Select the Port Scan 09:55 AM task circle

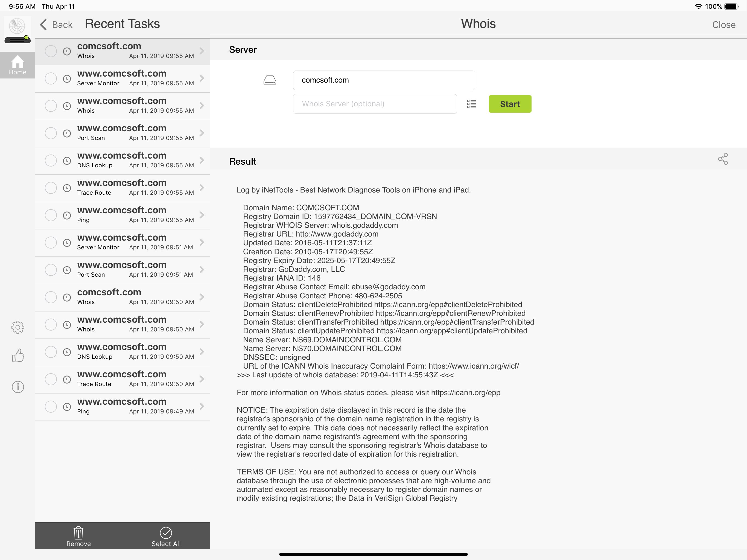[x=51, y=133]
